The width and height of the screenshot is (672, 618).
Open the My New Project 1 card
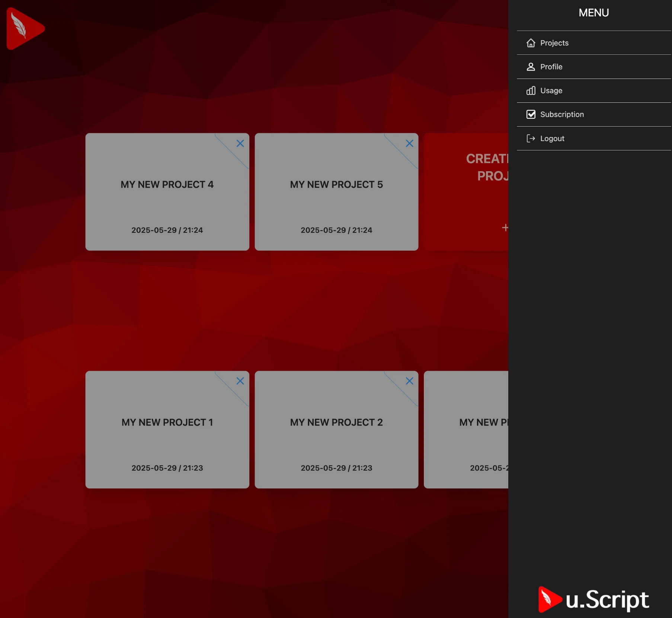pyautogui.click(x=167, y=430)
